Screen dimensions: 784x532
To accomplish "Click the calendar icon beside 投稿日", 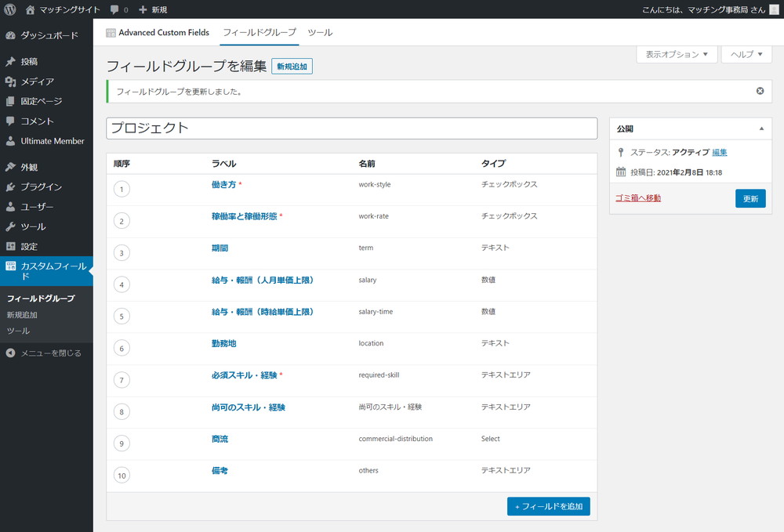I will (x=620, y=172).
